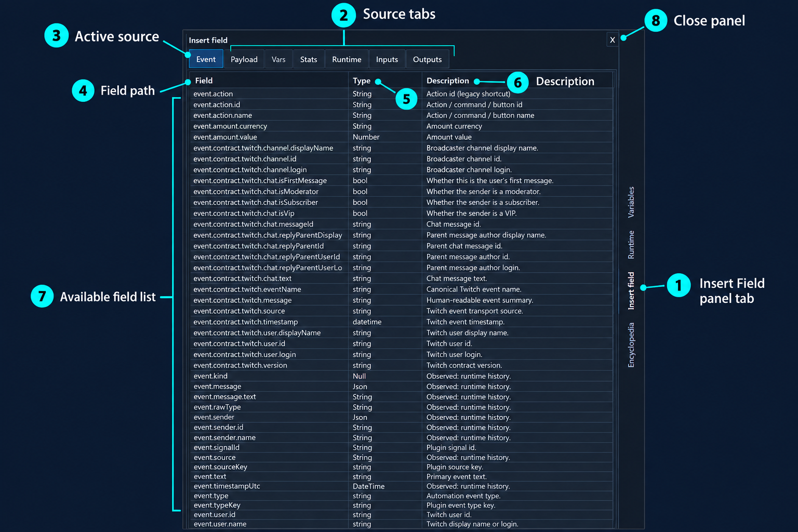Select event.contract.twitch.chat.text field
Image resolution: width=798 pixels, height=532 pixels.
coord(401,278)
